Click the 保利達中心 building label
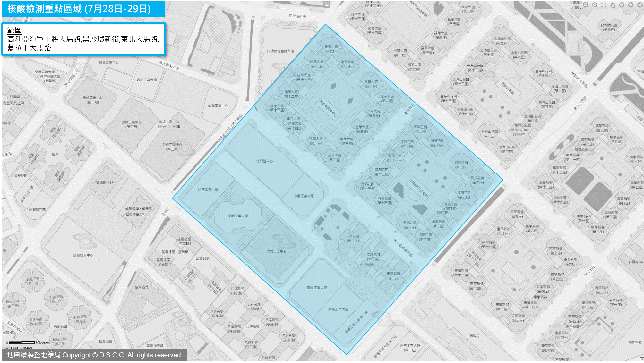 264,161
